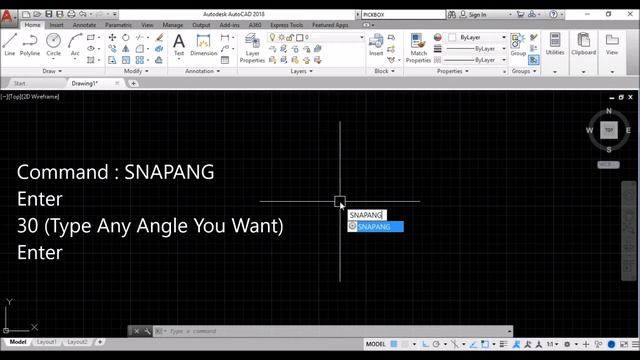Toggle layer on/off lightbulb icon
Image resolution: width=640 pixels, height=360 pixels.
pyautogui.click(x=272, y=38)
